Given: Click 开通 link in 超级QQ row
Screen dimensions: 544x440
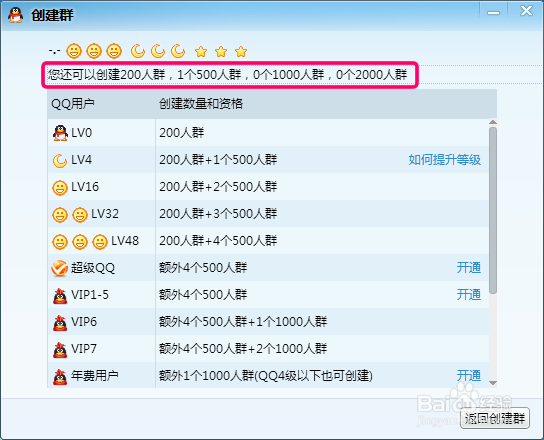Looking at the screenshot, I should point(469,268).
